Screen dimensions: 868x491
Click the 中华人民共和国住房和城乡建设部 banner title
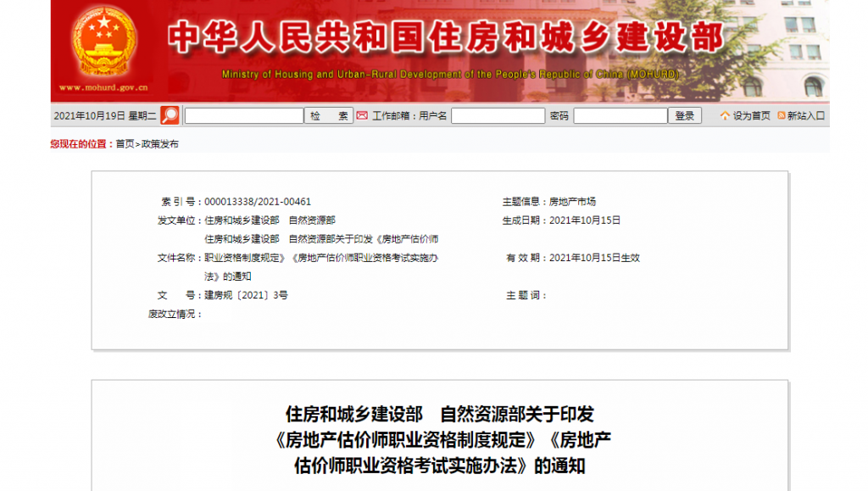446,37
